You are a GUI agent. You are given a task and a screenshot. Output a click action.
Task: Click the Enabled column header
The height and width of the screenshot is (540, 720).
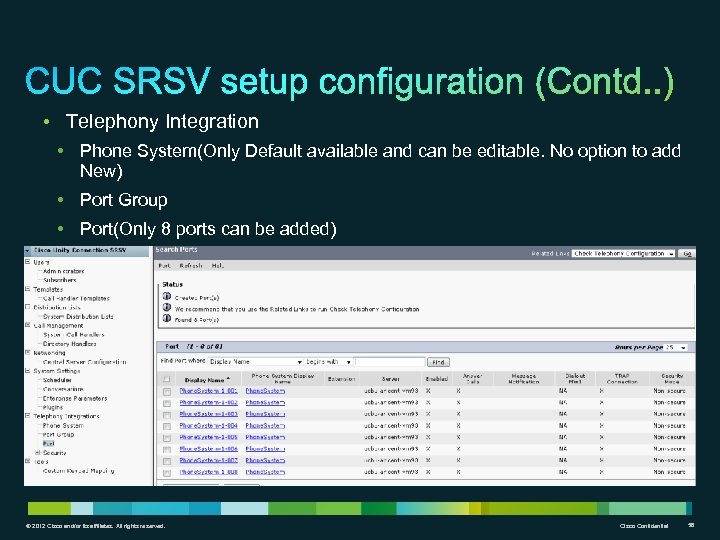437,379
